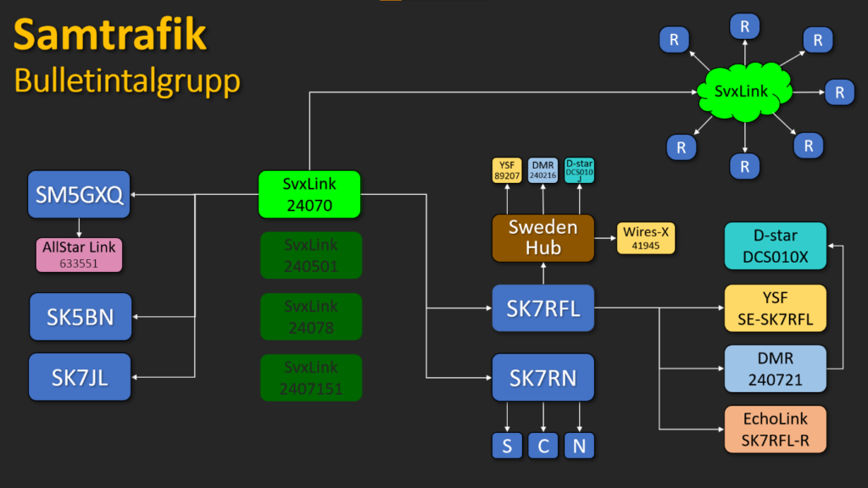
Task: Select the dimmed SvxLink 2407151 box
Action: [x=309, y=378]
